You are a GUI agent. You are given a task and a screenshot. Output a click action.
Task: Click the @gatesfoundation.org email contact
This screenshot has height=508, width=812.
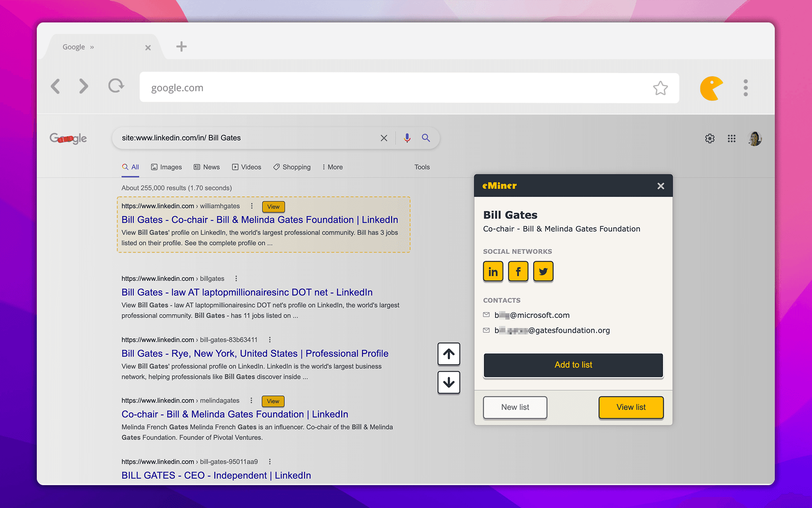coord(552,331)
